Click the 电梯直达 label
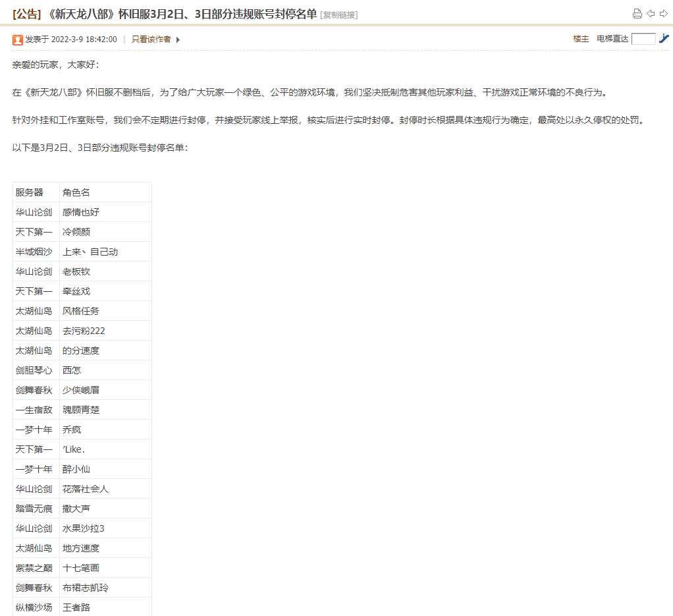The width and height of the screenshot is (673, 616). click(x=612, y=39)
